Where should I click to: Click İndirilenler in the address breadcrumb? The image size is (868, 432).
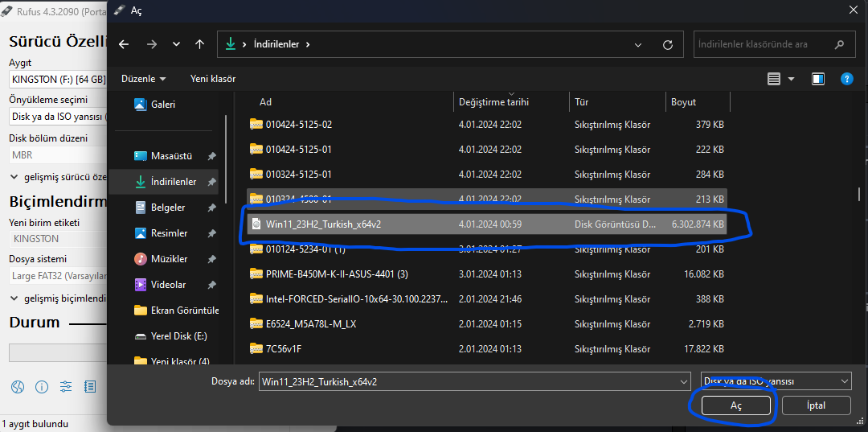tap(277, 44)
